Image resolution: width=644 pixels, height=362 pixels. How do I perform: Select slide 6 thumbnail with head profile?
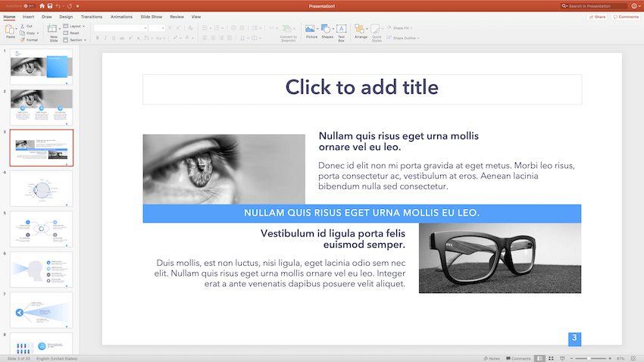click(42, 270)
